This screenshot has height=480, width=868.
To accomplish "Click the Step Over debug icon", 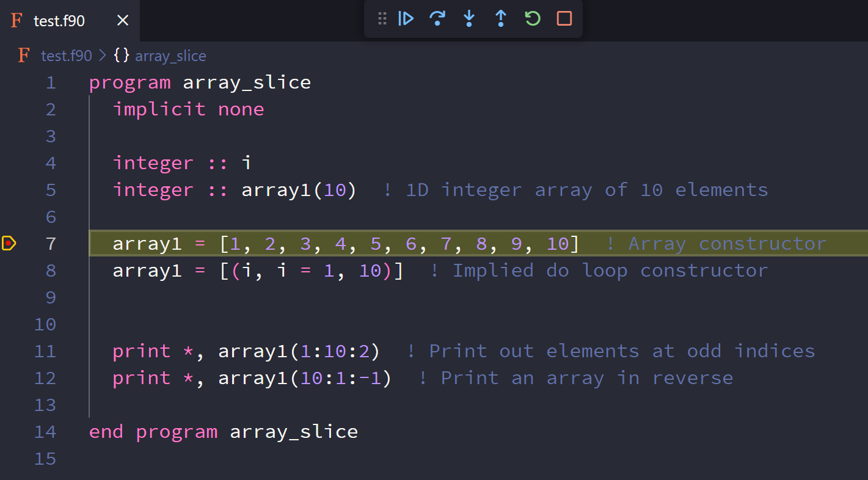I will pyautogui.click(x=437, y=19).
